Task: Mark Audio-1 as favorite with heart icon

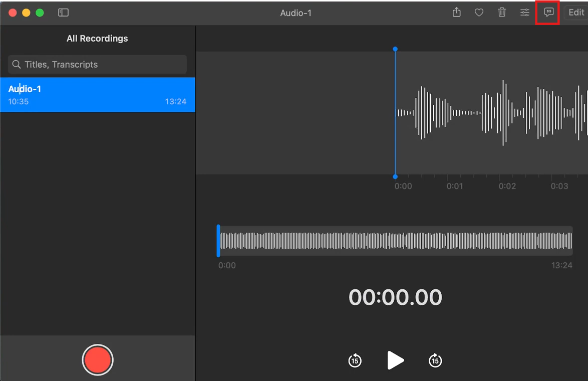Action: click(x=479, y=13)
